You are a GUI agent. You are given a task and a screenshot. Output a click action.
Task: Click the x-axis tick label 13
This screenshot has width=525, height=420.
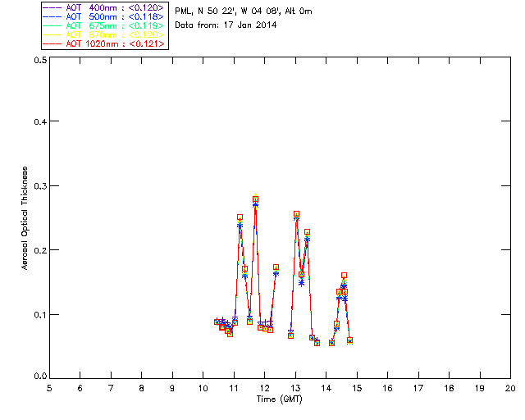(295, 388)
